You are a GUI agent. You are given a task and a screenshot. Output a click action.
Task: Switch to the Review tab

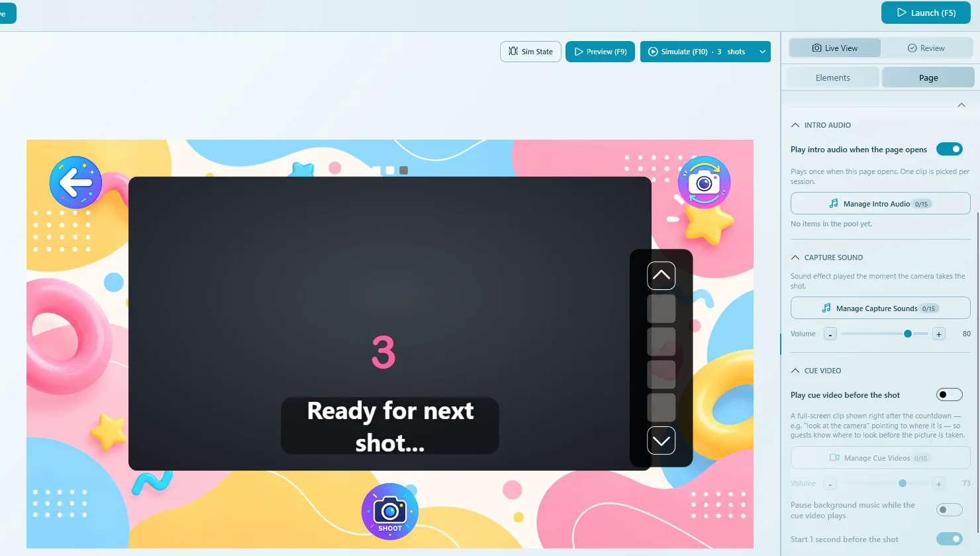[926, 48]
